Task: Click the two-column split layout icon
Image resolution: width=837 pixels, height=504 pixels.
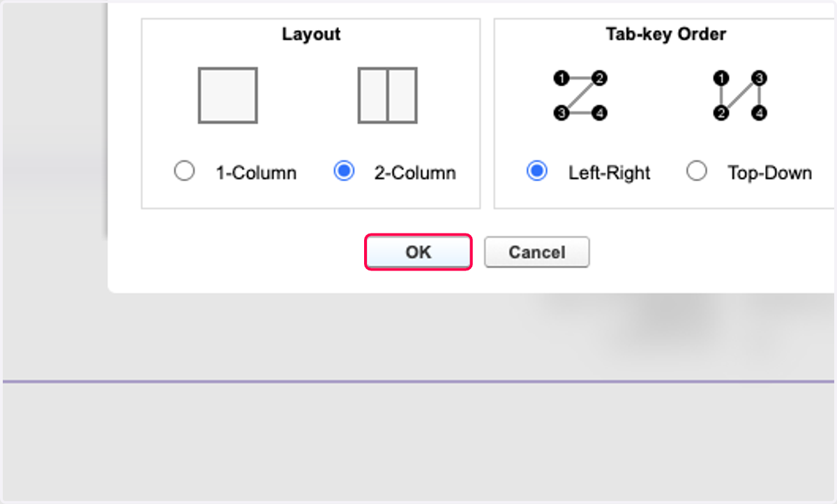Action: pos(388,95)
